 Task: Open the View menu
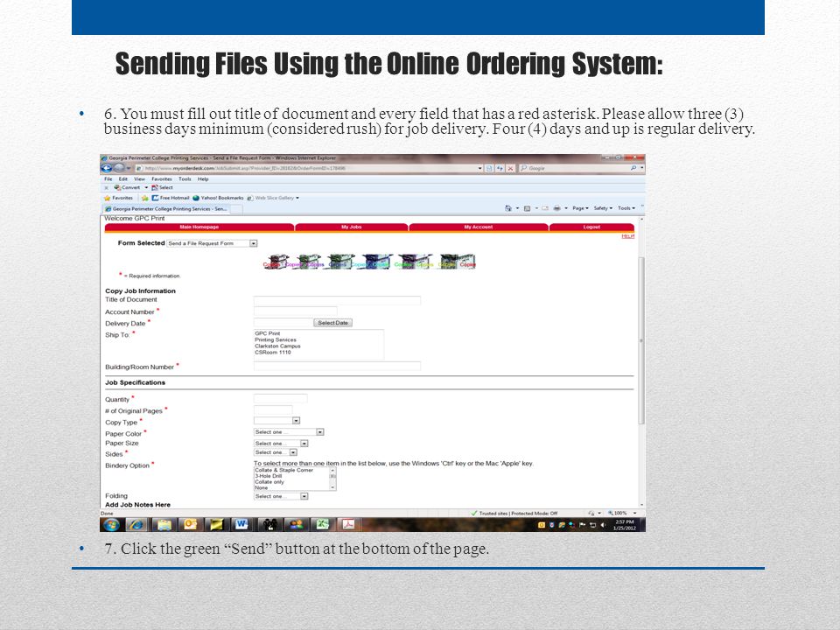pyautogui.click(x=139, y=178)
